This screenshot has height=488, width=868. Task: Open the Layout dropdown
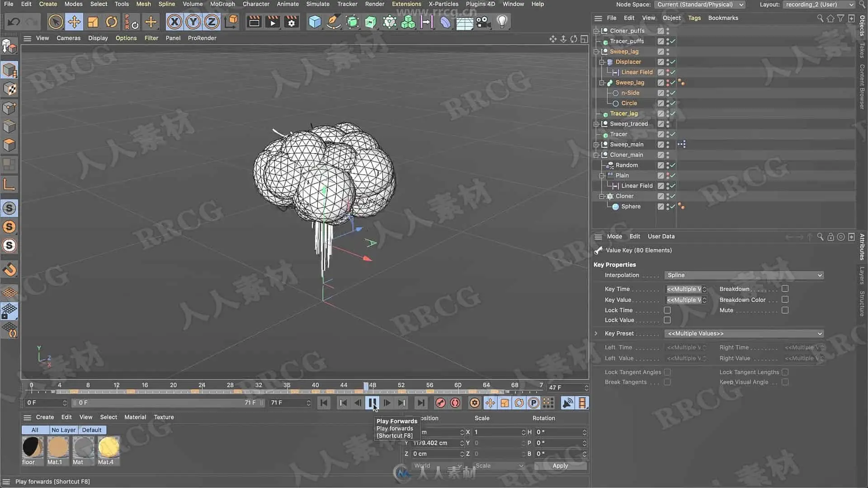pos(819,5)
